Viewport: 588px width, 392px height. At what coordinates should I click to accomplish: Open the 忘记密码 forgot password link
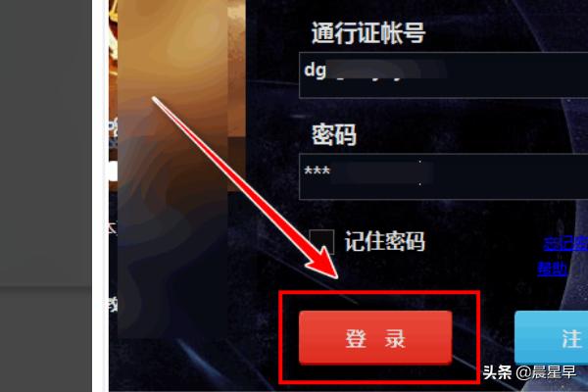[x=565, y=243]
